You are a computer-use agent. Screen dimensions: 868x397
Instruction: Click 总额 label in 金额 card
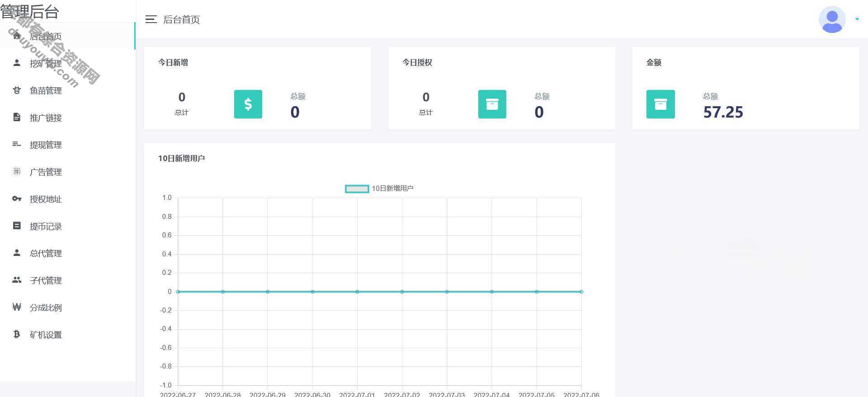coord(710,96)
